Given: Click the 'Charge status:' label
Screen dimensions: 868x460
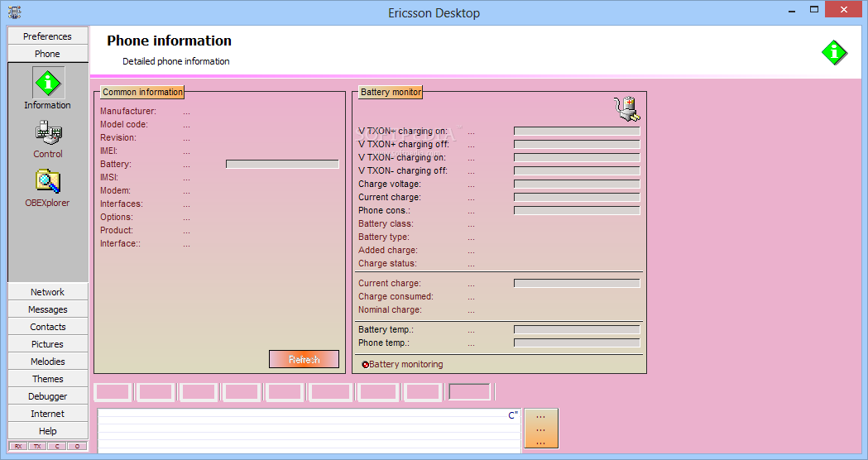Looking at the screenshot, I should (x=387, y=263).
